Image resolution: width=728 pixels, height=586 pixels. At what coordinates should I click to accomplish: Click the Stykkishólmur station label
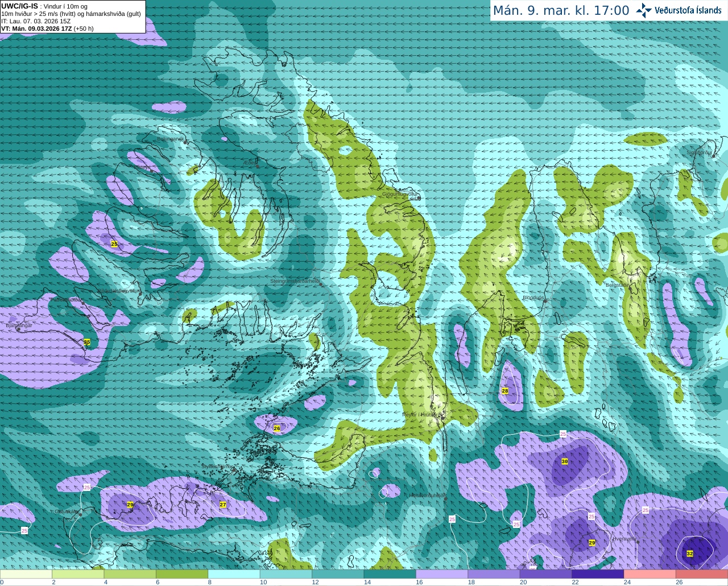pos(217,466)
